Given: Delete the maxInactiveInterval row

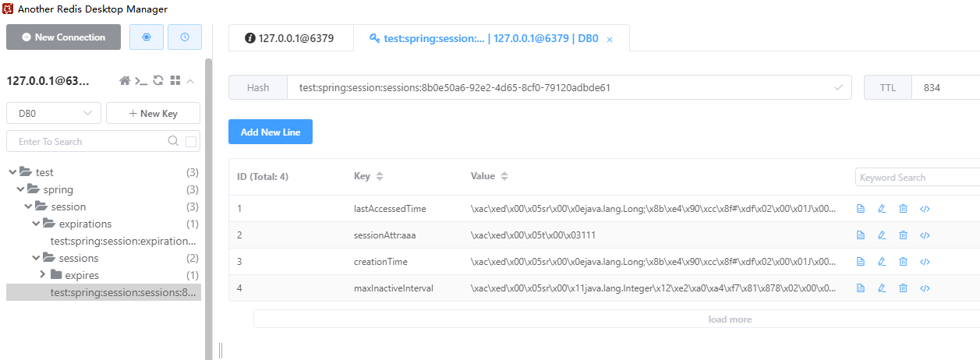Looking at the screenshot, I should [903, 288].
